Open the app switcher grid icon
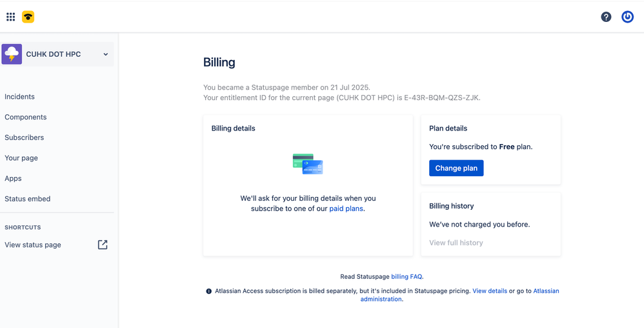 [11, 17]
